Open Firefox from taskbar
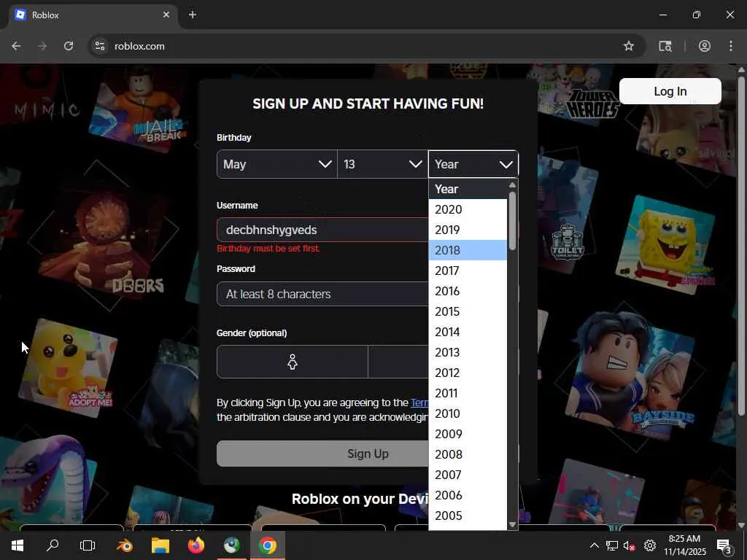Viewport: 747px width, 560px height. coord(196,545)
